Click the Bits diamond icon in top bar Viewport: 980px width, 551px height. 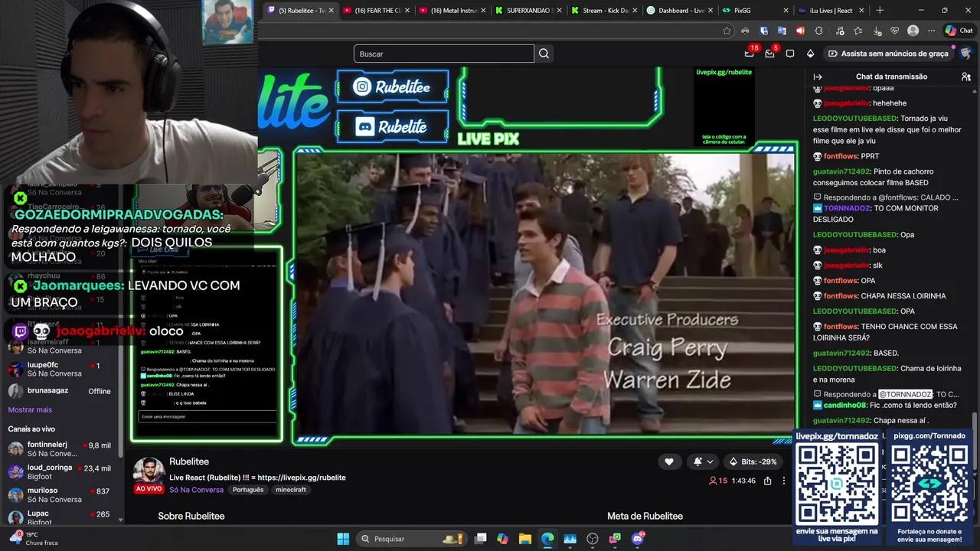click(x=810, y=54)
